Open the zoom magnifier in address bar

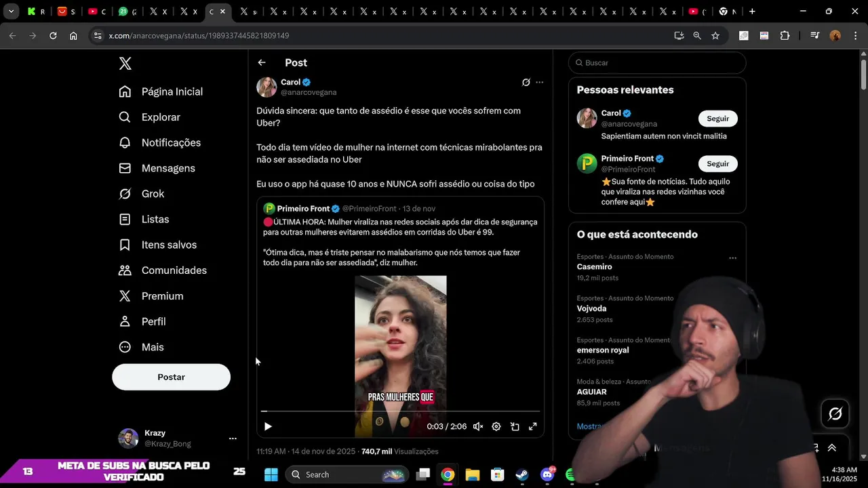pos(697,36)
